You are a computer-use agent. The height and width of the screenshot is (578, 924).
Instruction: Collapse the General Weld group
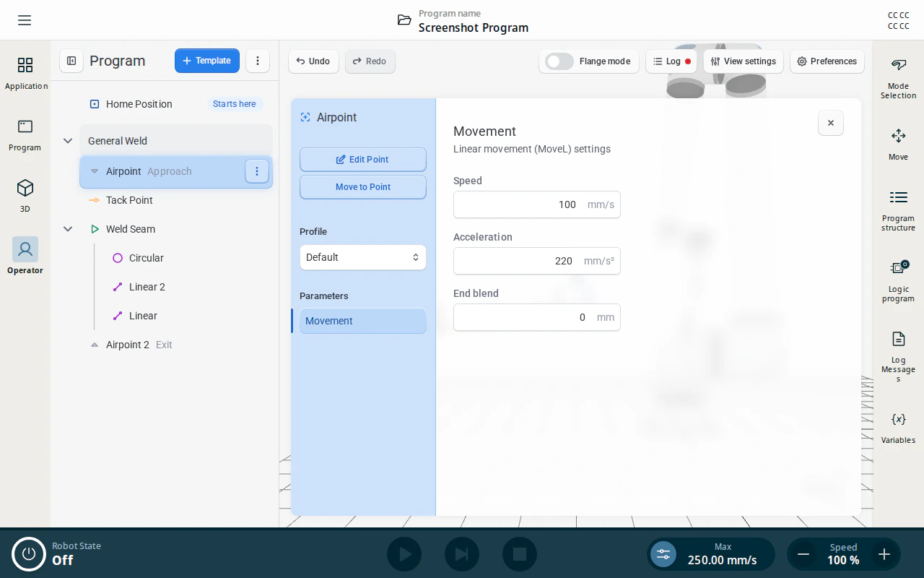tap(68, 141)
